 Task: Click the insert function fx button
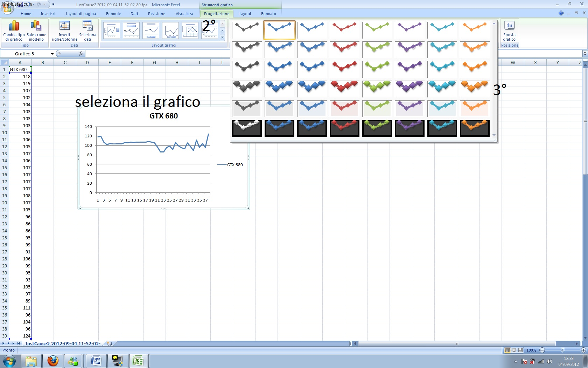point(81,54)
